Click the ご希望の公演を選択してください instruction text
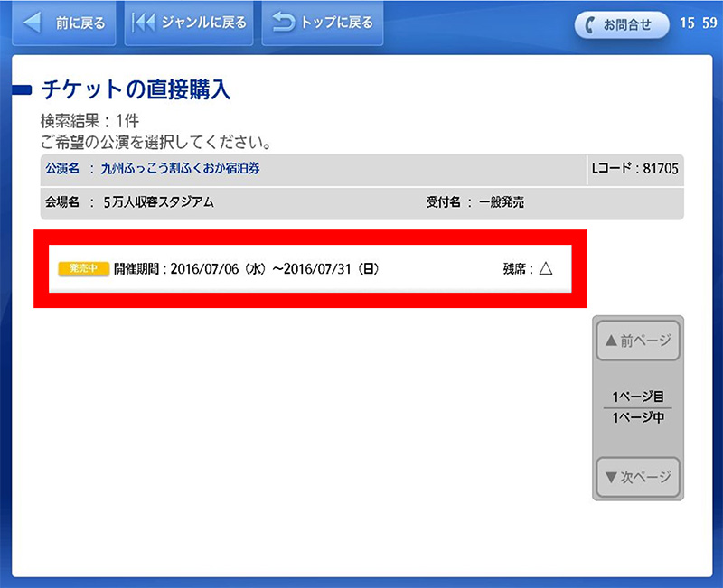The height and width of the screenshot is (588, 723). coord(155,143)
